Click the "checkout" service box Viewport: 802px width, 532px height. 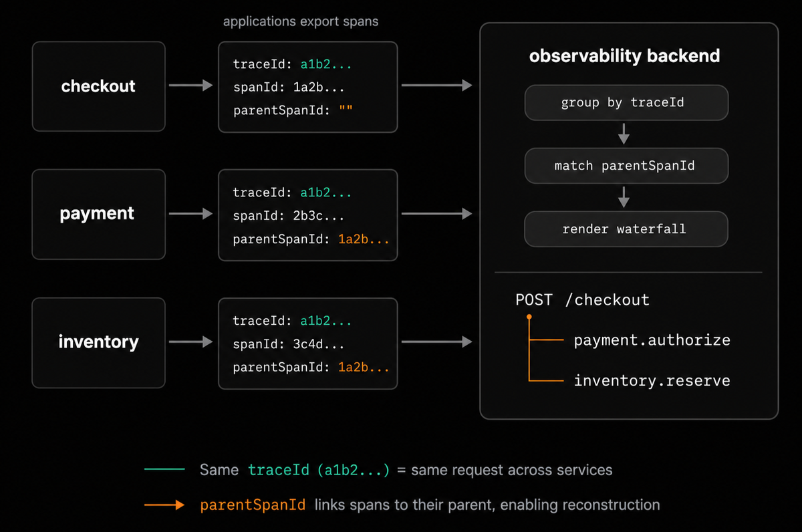[98, 86]
